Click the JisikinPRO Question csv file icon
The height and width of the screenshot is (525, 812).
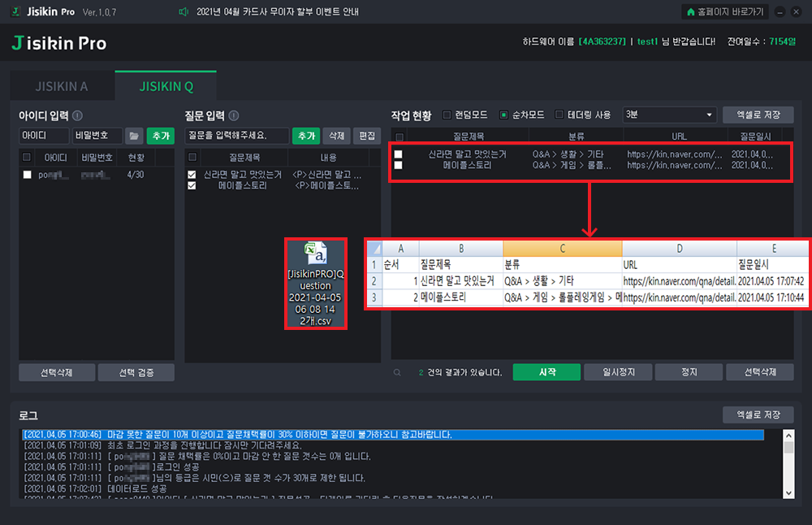[316, 284]
